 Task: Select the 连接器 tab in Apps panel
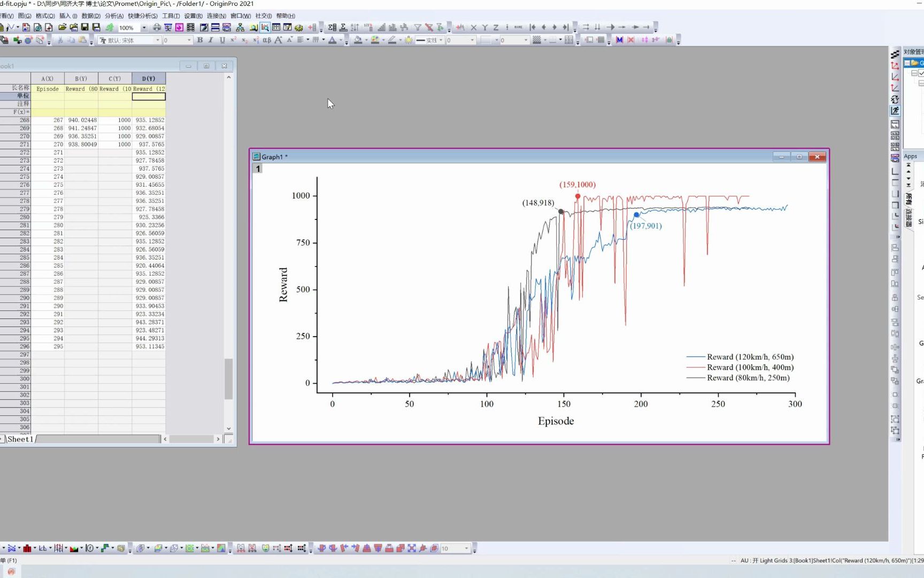coord(908,218)
